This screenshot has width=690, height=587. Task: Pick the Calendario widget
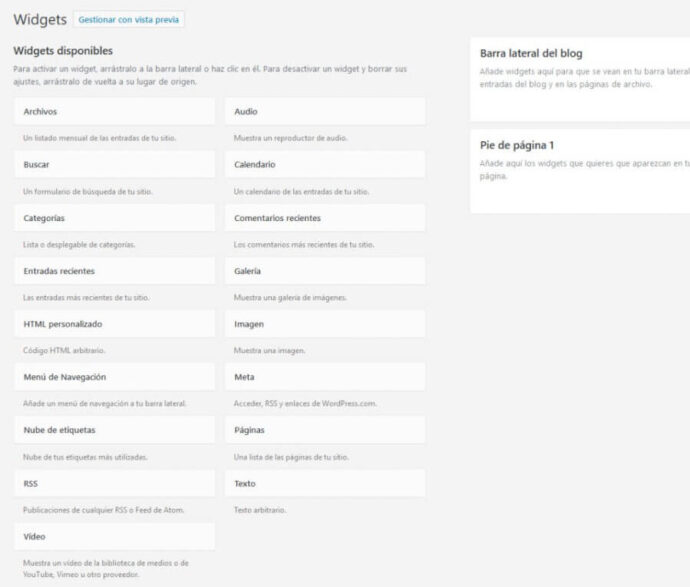click(325, 164)
